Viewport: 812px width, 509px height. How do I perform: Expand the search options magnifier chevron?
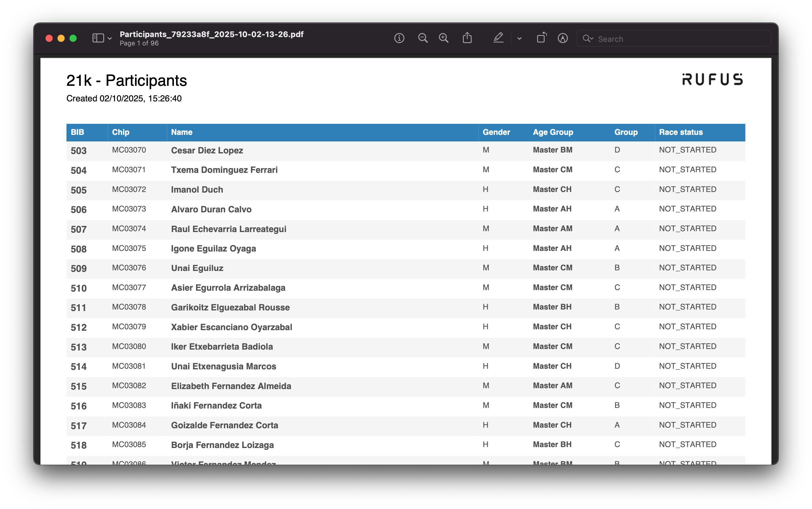pyautogui.click(x=588, y=39)
